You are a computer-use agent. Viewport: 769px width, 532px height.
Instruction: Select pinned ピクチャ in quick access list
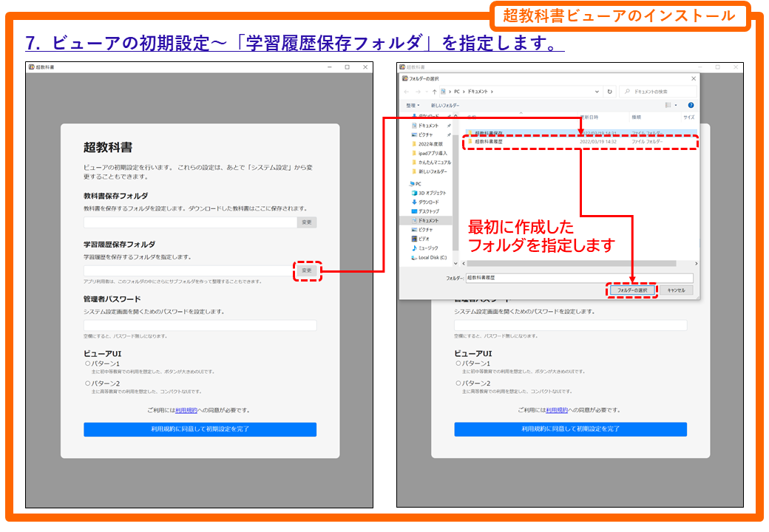[x=425, y=134]
